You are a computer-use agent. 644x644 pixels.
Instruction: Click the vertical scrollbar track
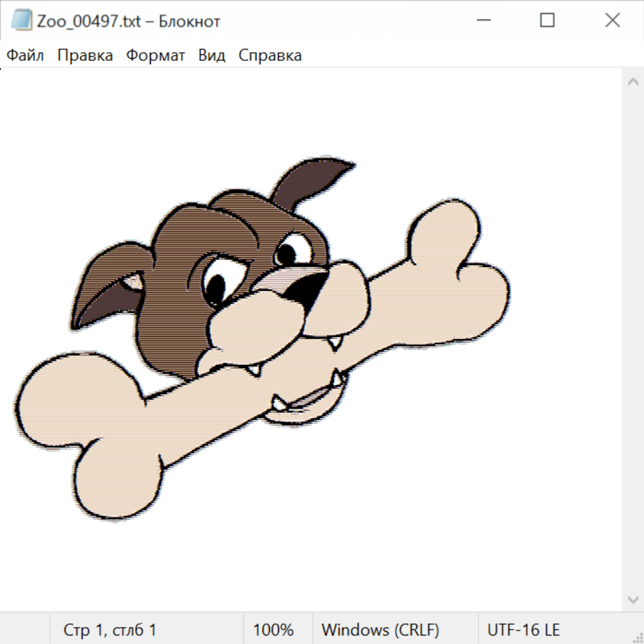[x=633, y=358]
